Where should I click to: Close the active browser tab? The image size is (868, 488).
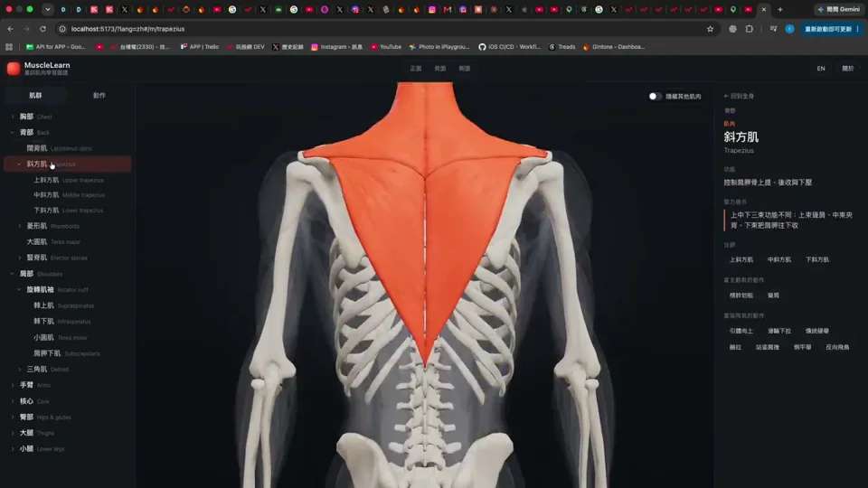[x=764, y=9]
